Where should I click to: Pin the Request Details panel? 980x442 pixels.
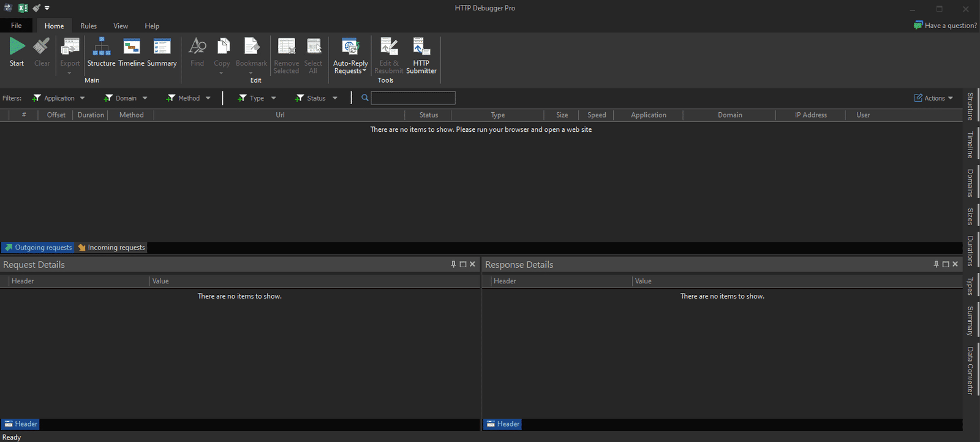pyautogui.click(x=453, y=264)
